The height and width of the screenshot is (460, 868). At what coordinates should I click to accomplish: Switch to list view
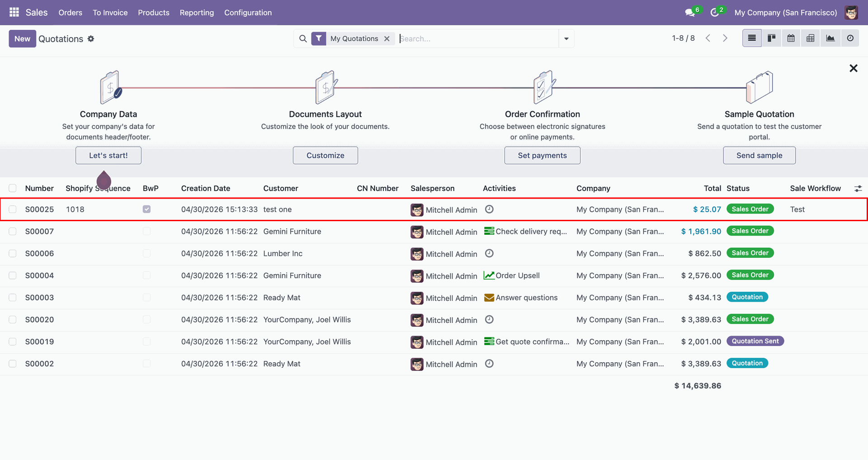coord(752,38)
